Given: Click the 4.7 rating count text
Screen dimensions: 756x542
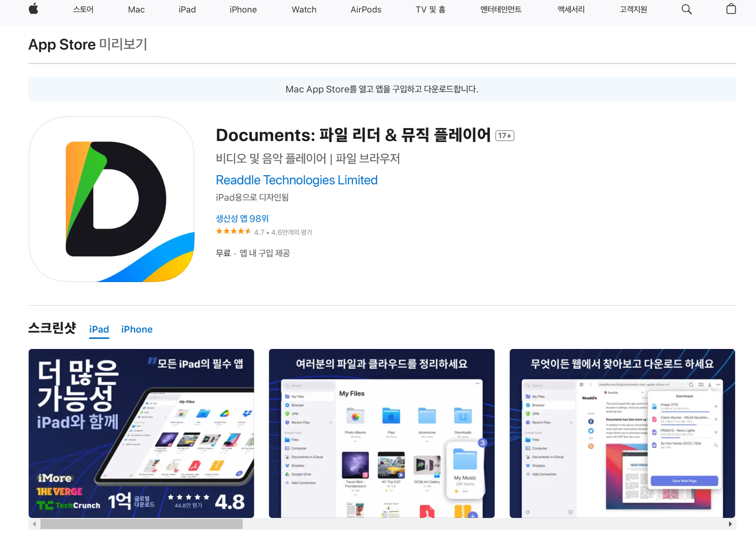Looking at the screenshot, I should 283,232.
